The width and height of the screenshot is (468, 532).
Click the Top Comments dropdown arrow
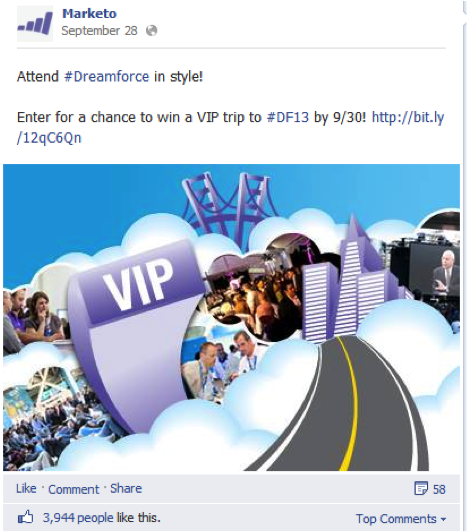point(443,519)
